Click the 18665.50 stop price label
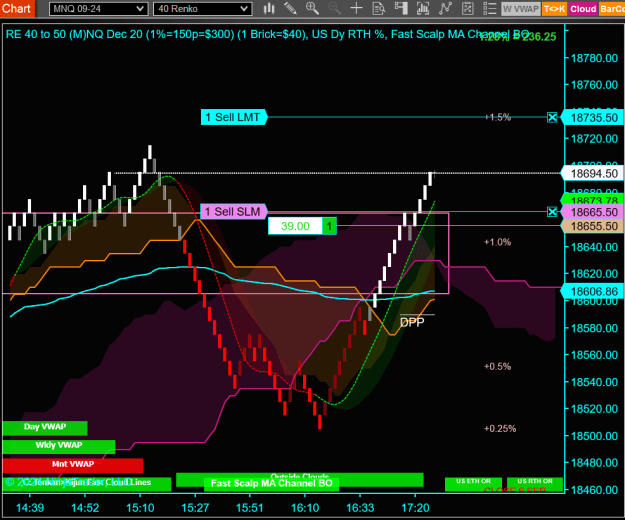 tap(593, 212)
